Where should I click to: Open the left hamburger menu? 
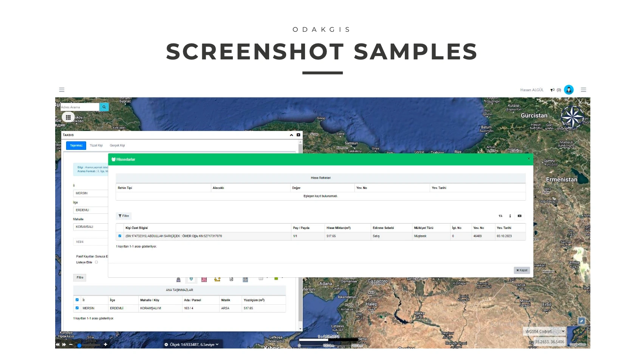click(x=62, y=90)
